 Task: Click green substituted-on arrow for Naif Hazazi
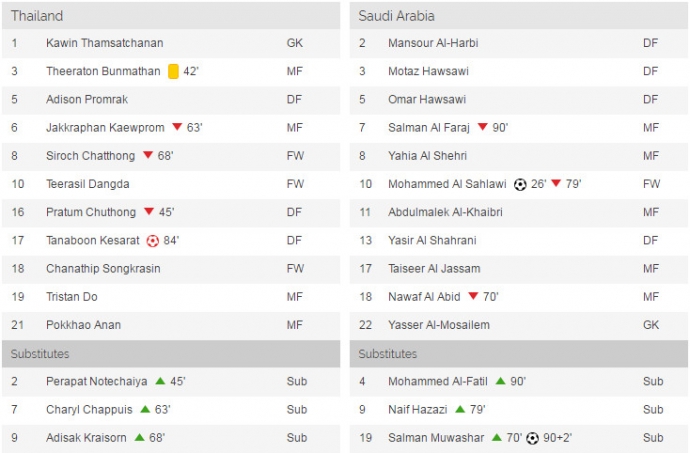[459, 409]
